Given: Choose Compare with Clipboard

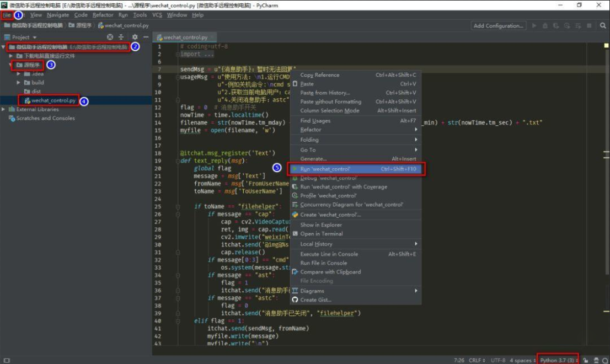Looking at the screenshot, I should click(x=356, y=272).
